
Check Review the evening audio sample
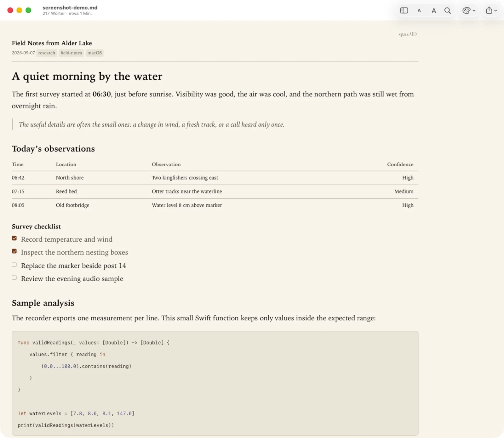coord(14,278)
